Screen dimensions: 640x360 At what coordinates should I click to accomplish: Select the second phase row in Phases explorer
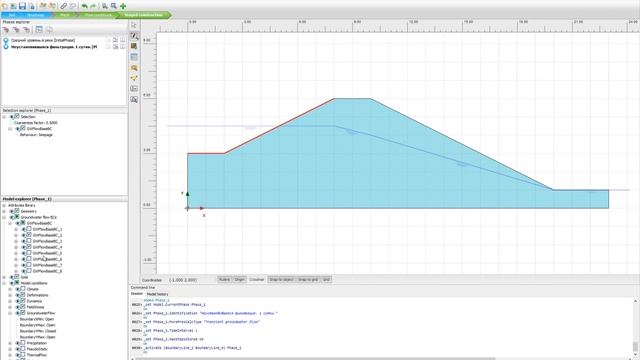point(64,47)
